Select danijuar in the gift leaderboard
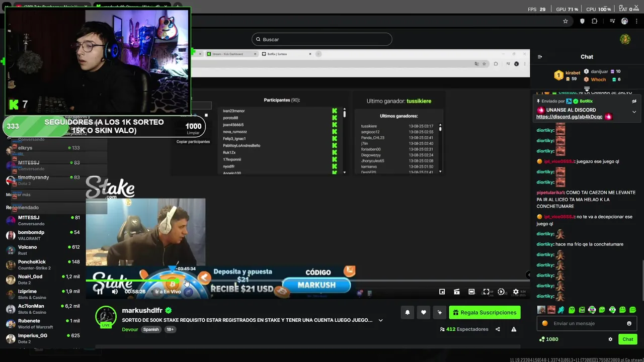 (x=602, y=71)
